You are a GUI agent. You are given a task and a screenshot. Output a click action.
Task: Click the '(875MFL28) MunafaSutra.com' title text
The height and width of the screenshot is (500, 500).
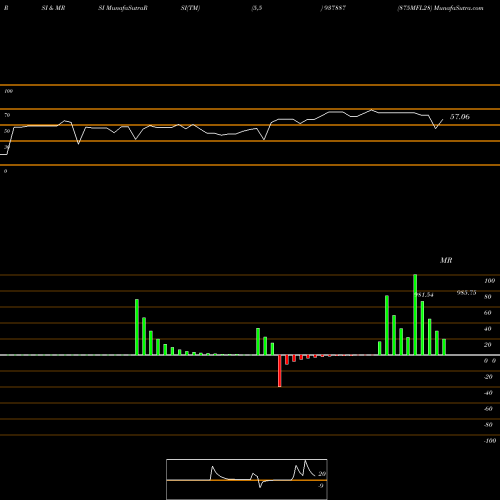440,8
